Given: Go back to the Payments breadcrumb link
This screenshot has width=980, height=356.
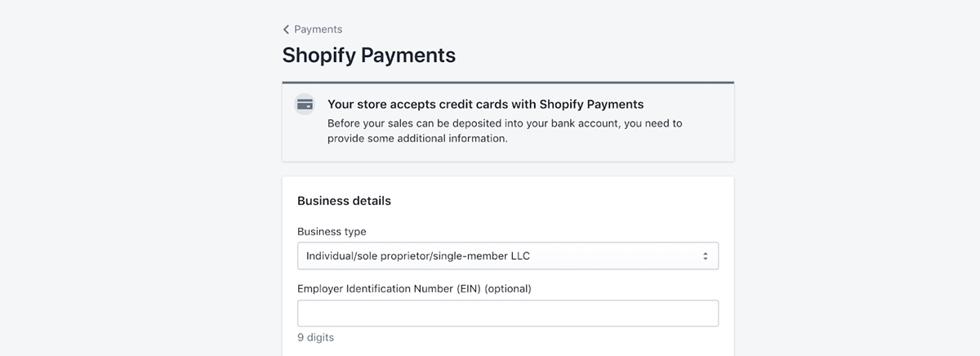Looking at the screenshot, I should (x=313, y=29).
